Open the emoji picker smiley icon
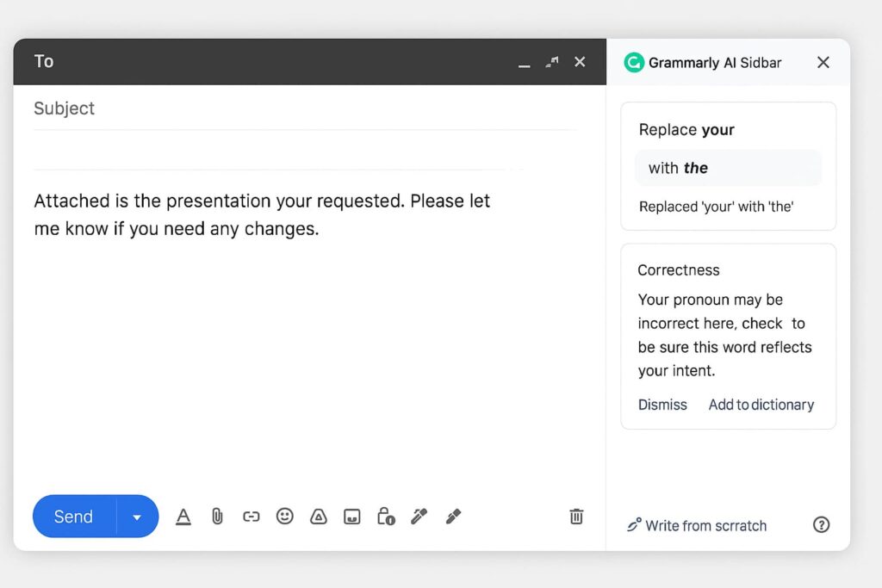882x588 pixels. [x=284, y=516]
